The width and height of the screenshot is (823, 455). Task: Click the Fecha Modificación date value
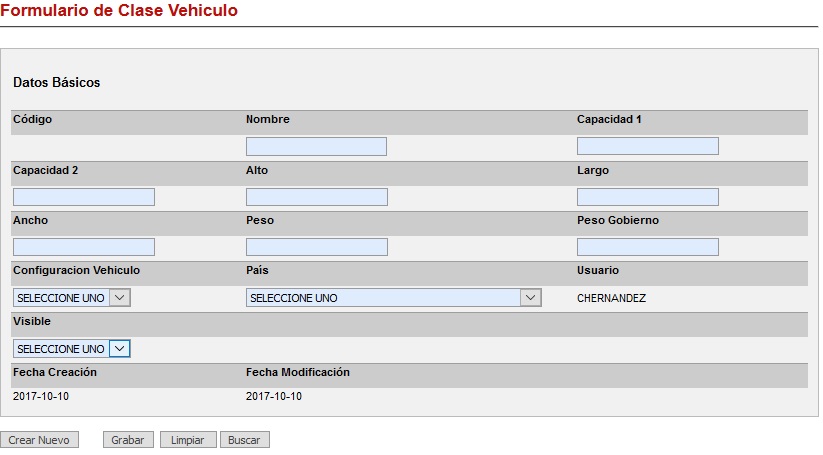tap(274, 396)
